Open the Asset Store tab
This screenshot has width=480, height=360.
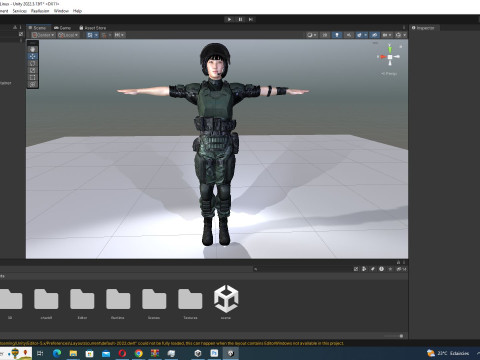click(x=93, y=28)
